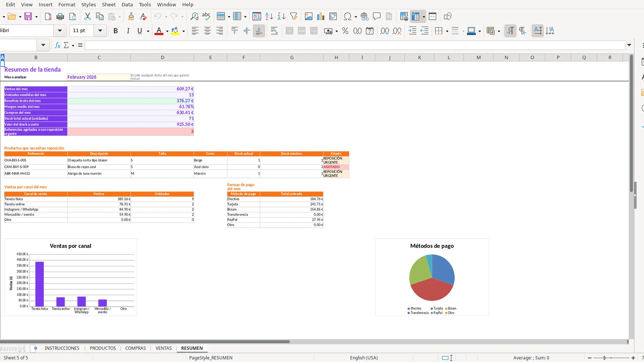The image size is (644, 362).
Task: Open the Sheet menu
Action: point(109,4)
